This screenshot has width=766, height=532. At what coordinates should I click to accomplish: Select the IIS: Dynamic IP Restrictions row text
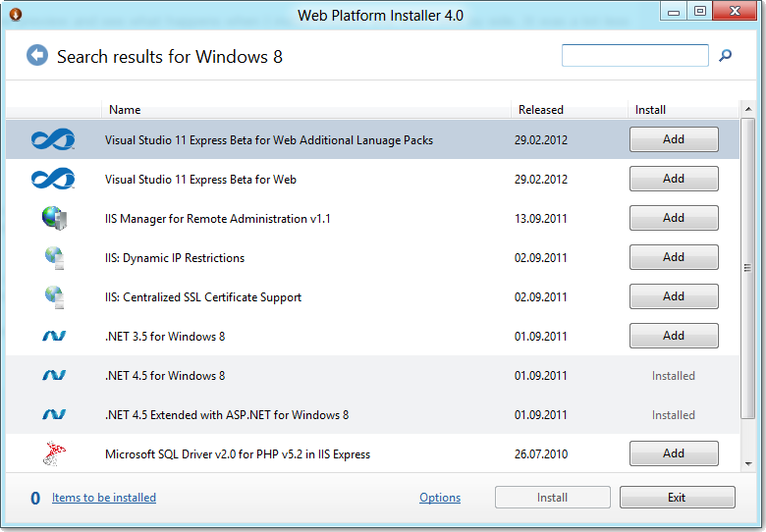pyautogui.click(x=175, y=258)
